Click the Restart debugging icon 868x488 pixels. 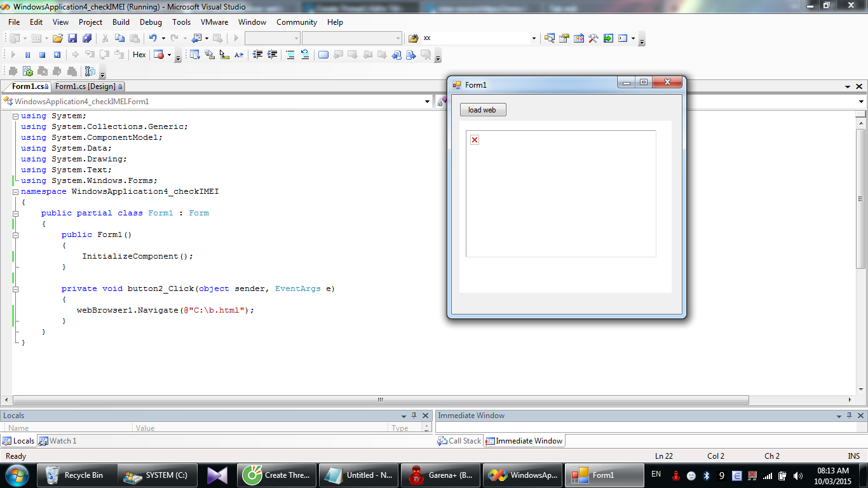pyautogui.click(x=57, y=55)
